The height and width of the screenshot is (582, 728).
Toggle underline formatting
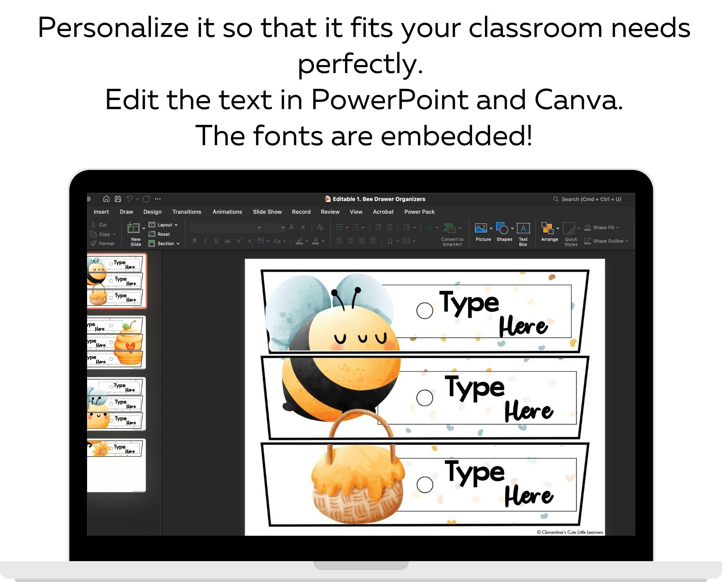click(216, 241)
